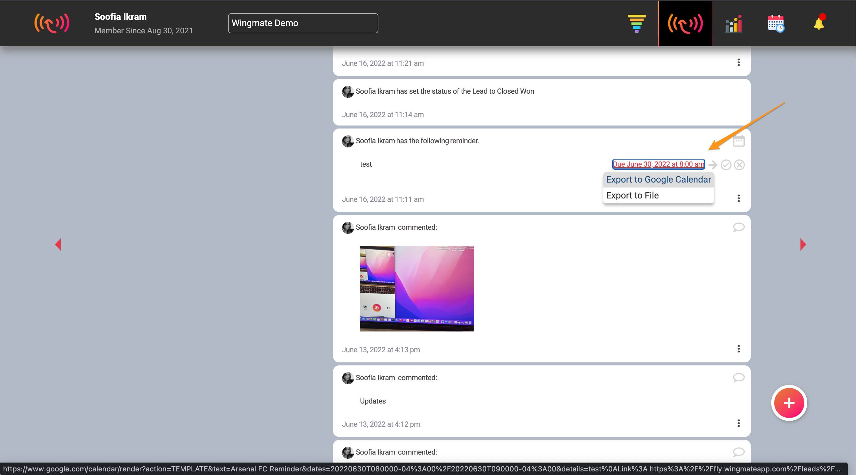868x475 pixels.
Task: Dismiss the test reminder with the X icon
Action: coord(739,165)
